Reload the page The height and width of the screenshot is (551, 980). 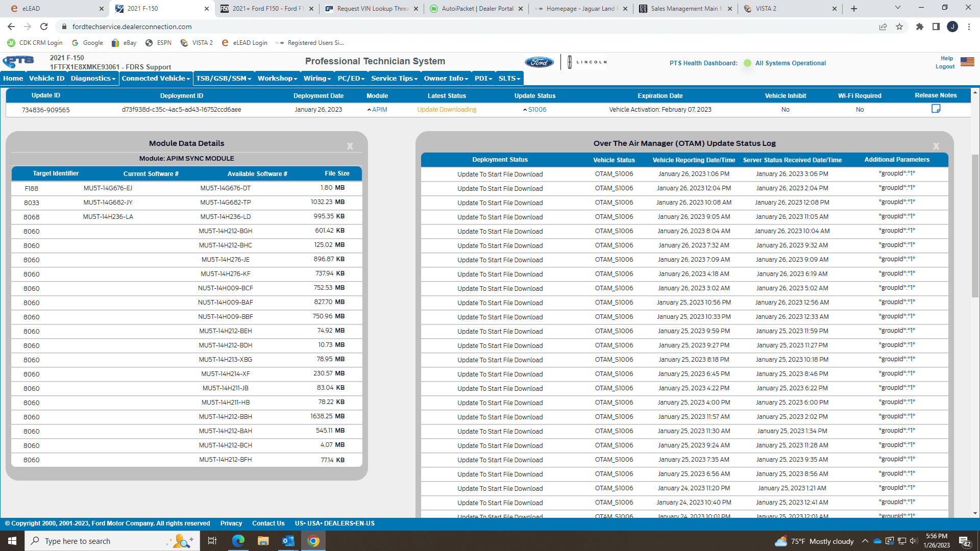point(44,27)
